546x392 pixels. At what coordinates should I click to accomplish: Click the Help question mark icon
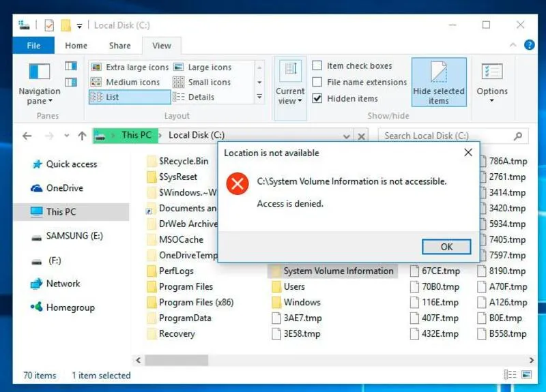point(528,45)
